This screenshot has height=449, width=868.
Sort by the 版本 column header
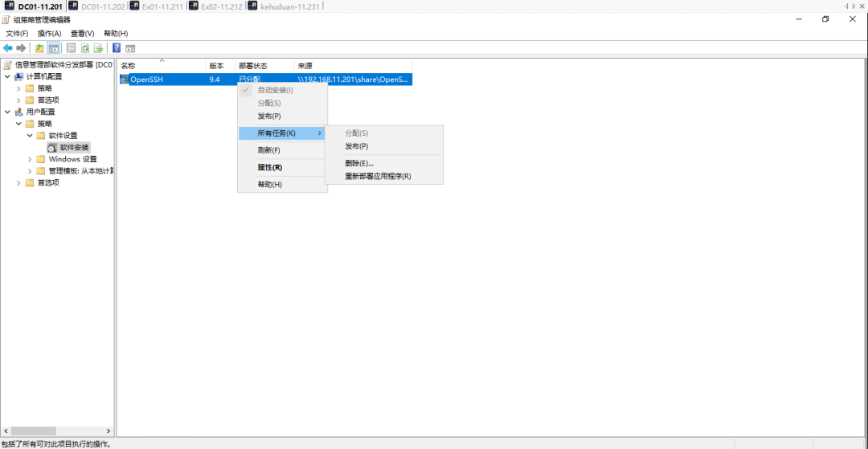click(220, 66)
